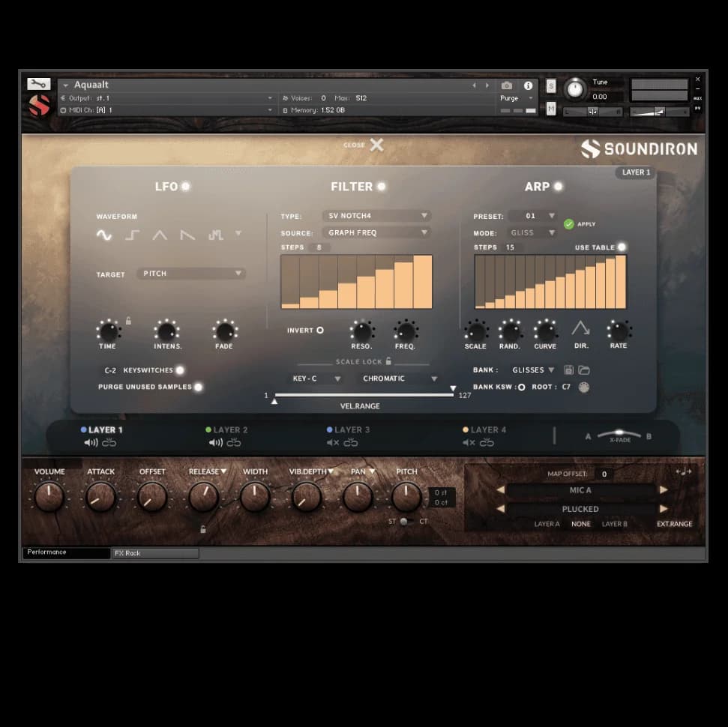The image size is (728, 727).
Task: Close the panel with the Close X
Action: [376, 145]
